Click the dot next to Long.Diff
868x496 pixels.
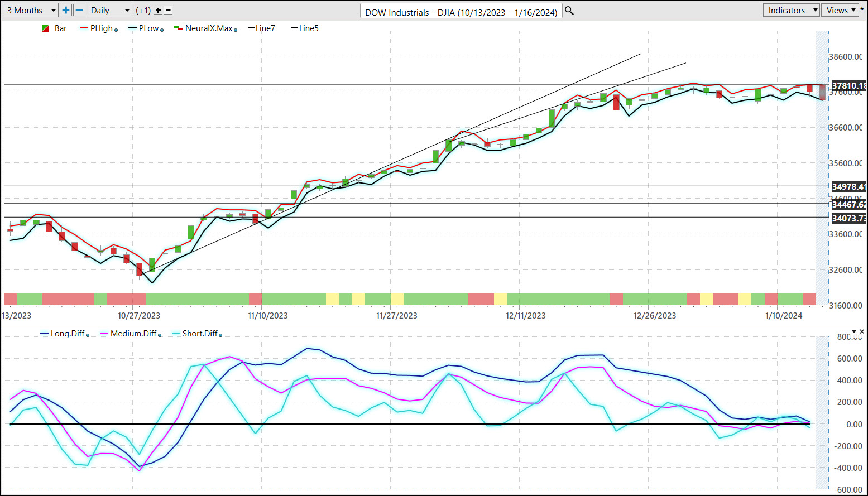click(x=88, y=335)
